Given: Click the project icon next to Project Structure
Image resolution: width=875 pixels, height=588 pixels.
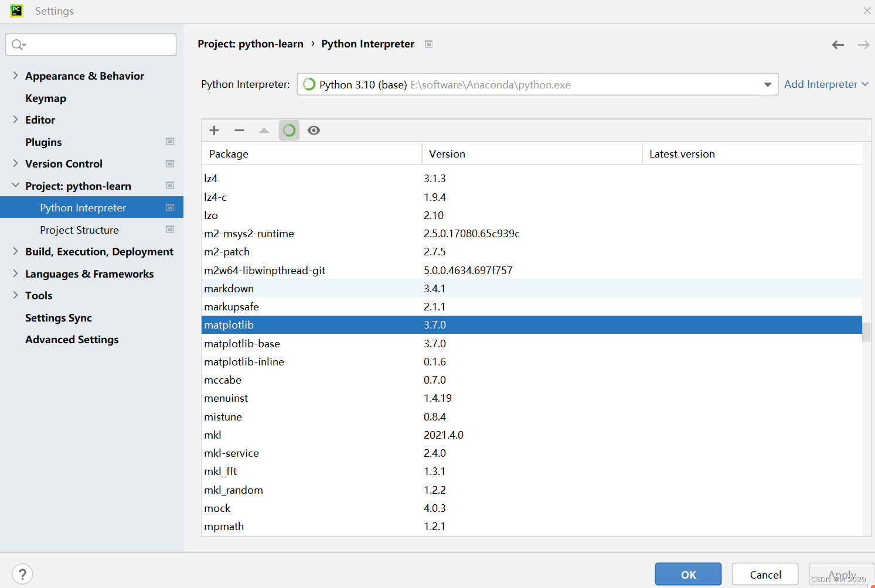Looking at the screenshot, I should 170,229.
